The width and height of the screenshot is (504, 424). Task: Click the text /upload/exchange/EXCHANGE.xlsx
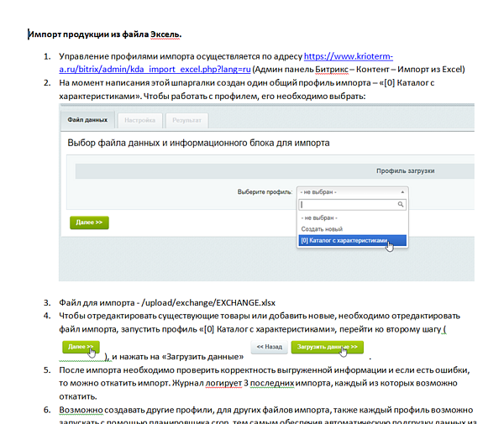208,303
